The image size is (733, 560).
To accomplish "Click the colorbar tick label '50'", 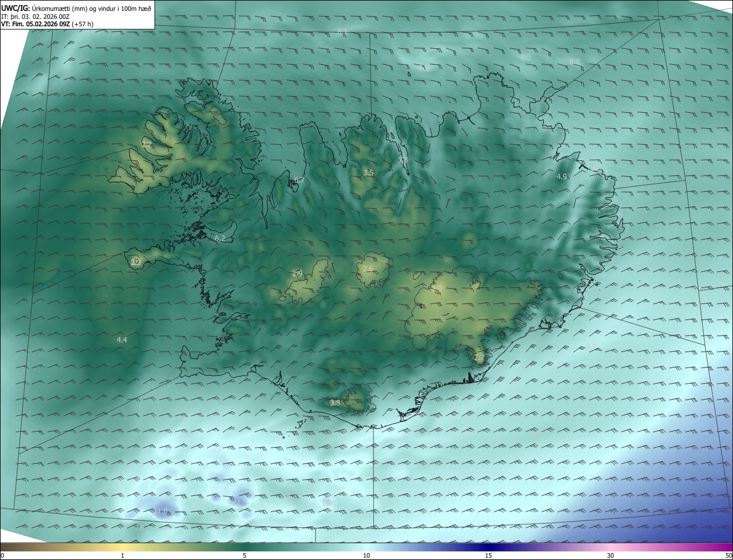I will (728, 555).
